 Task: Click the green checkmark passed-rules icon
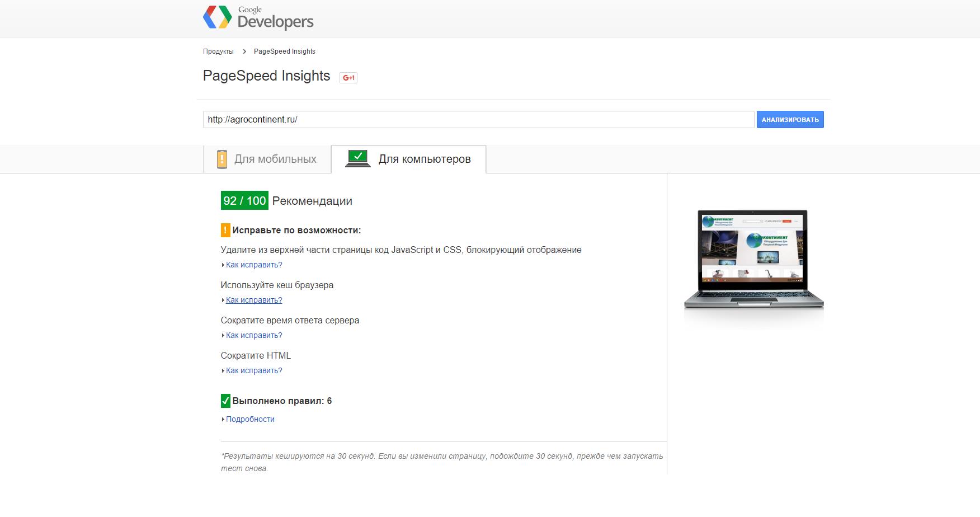pyautogui.click(x=225, y=401)
